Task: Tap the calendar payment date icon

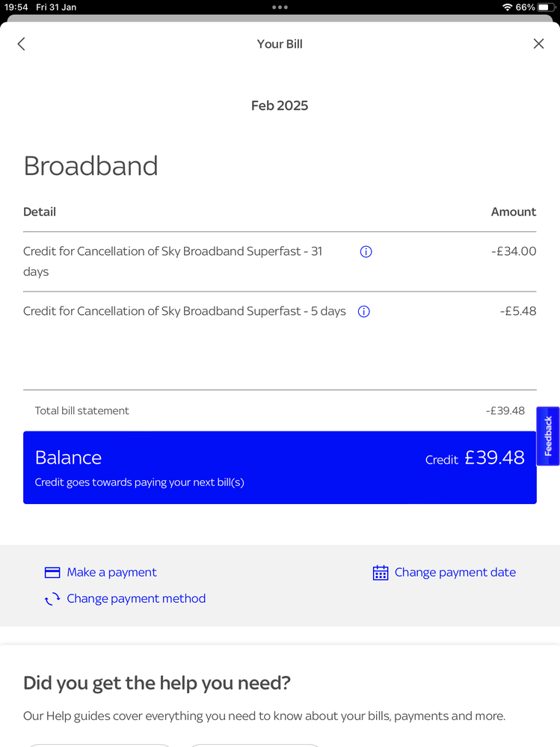Action: (x=380, y=573)
